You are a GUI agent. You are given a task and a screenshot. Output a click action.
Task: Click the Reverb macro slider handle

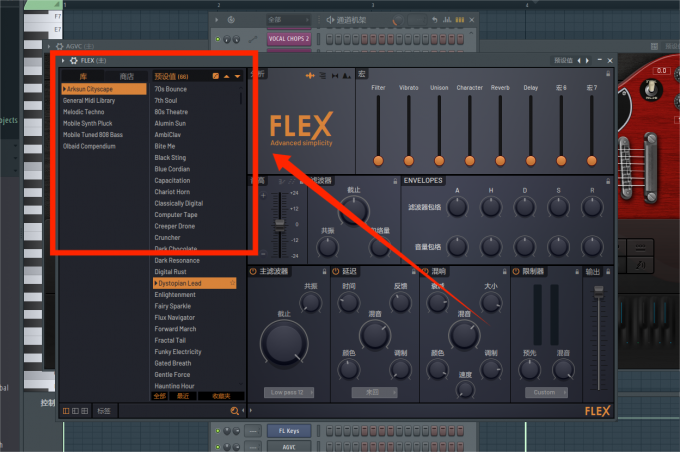click(500, 161)
